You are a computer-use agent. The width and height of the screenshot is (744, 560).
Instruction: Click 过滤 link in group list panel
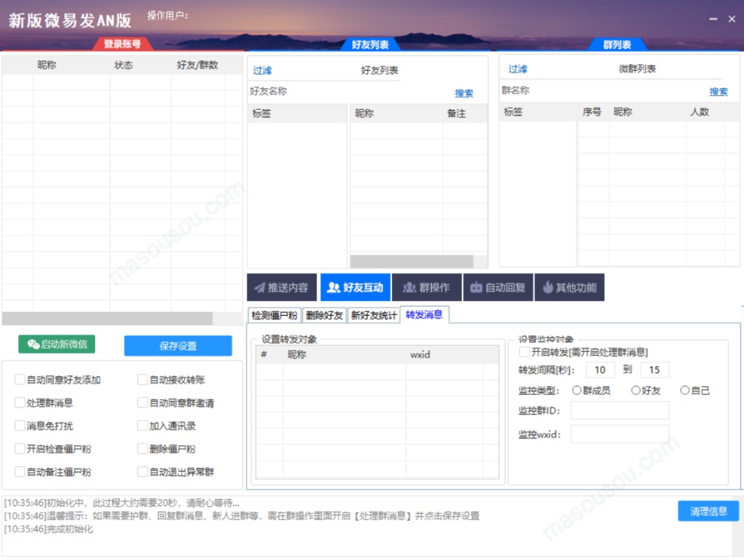pyautogui.click(x=518, y=69)
